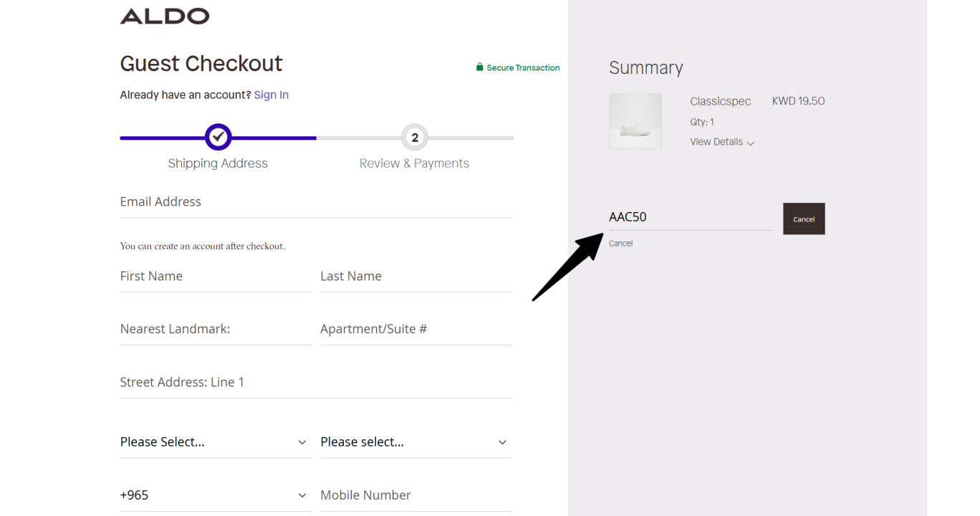This screenshot has height=516, width=980.
Task: Click the Shipping Address step checkmark circle
Action: click(x=218, y=137)
